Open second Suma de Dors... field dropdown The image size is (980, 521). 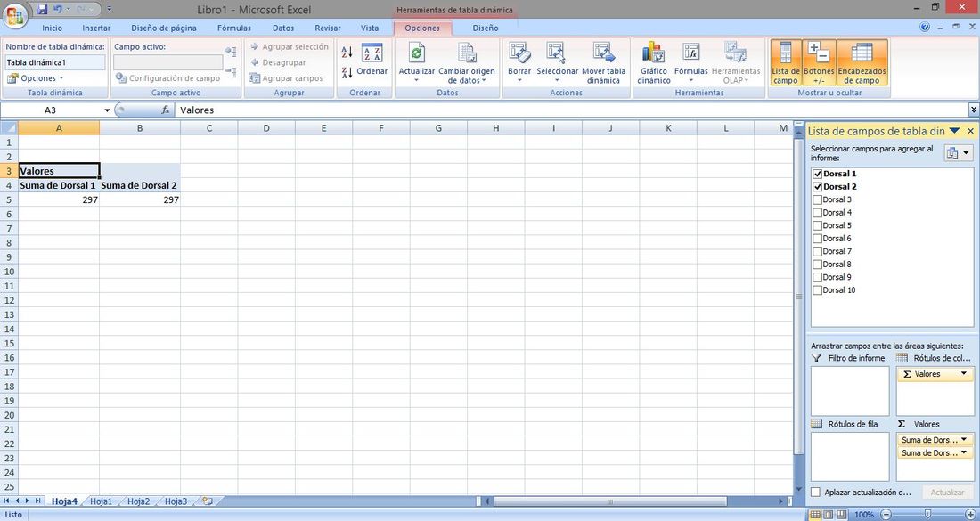tap(964, 453)
